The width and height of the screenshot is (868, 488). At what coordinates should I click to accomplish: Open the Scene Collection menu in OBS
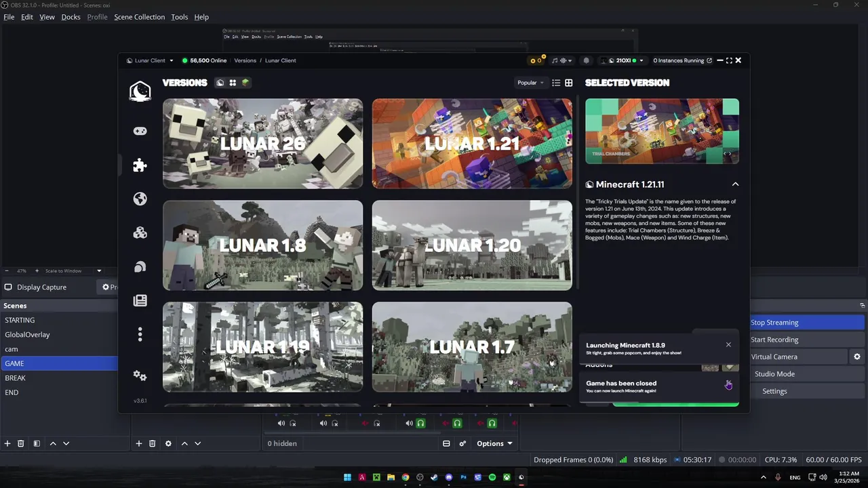tap(139, 17)
